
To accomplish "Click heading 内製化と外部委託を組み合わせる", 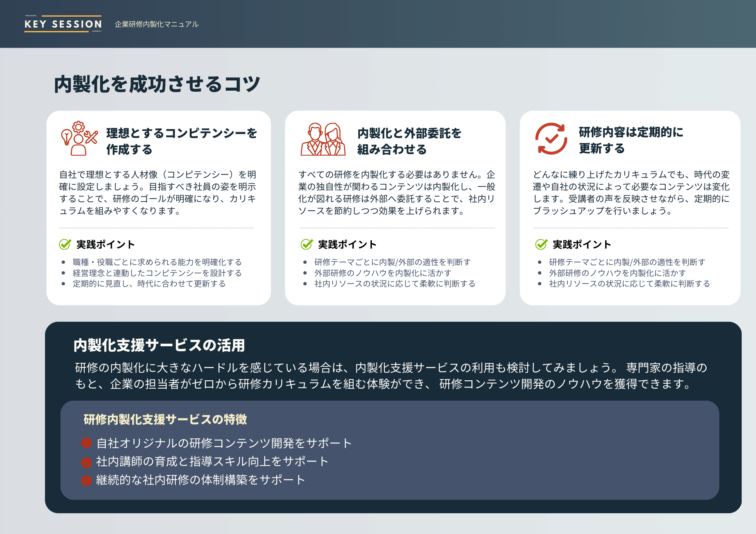I will coord(409,141).
